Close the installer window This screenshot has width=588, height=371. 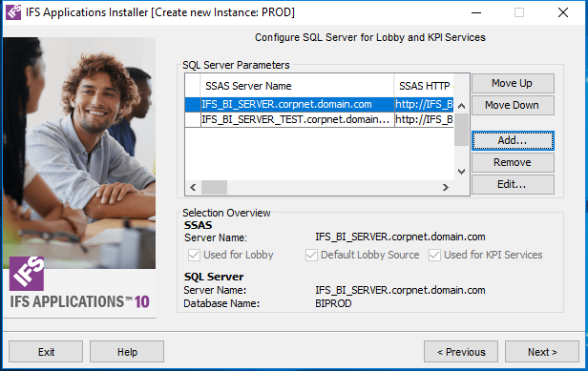click(x=563, y=12)
